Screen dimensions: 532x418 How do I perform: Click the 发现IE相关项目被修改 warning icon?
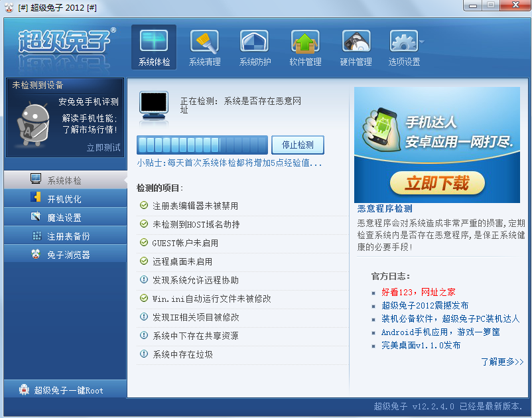(144, 316)
